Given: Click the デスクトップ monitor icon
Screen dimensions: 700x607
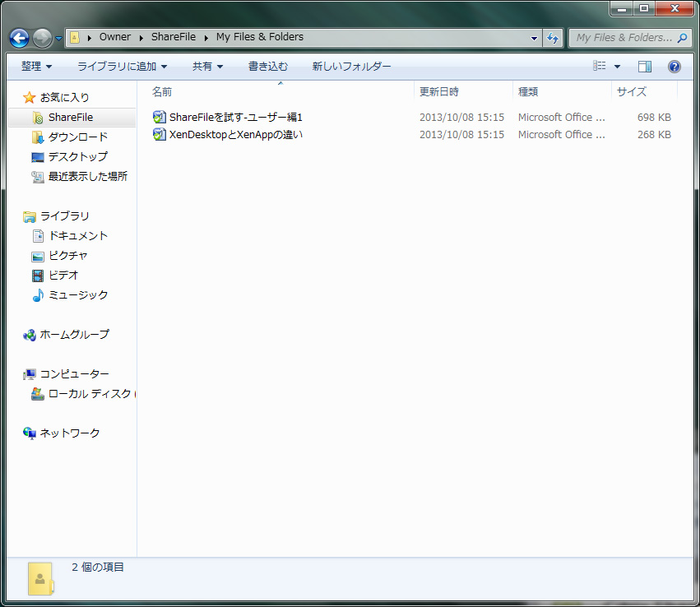Looking at the screenshot, I should [x=38, y=157].
